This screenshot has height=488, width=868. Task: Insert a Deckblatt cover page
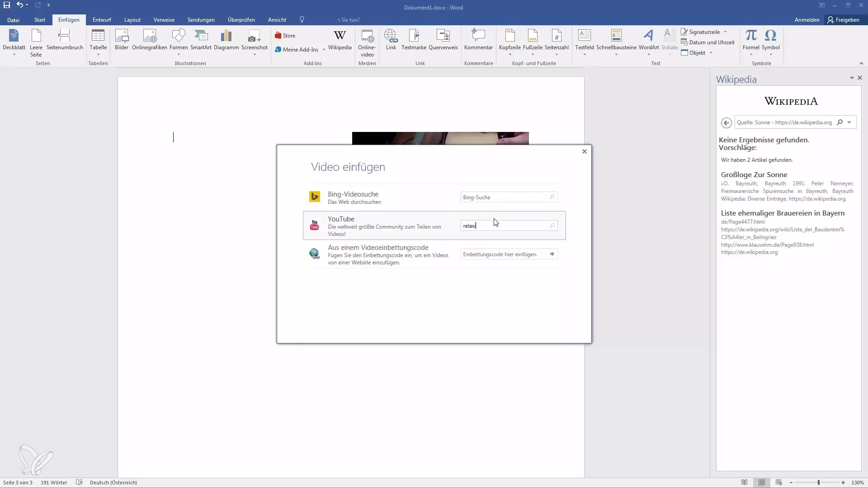pos(14,42)
